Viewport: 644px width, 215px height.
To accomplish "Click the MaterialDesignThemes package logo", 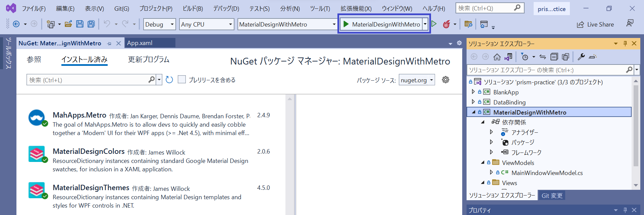I will (37, 190).
